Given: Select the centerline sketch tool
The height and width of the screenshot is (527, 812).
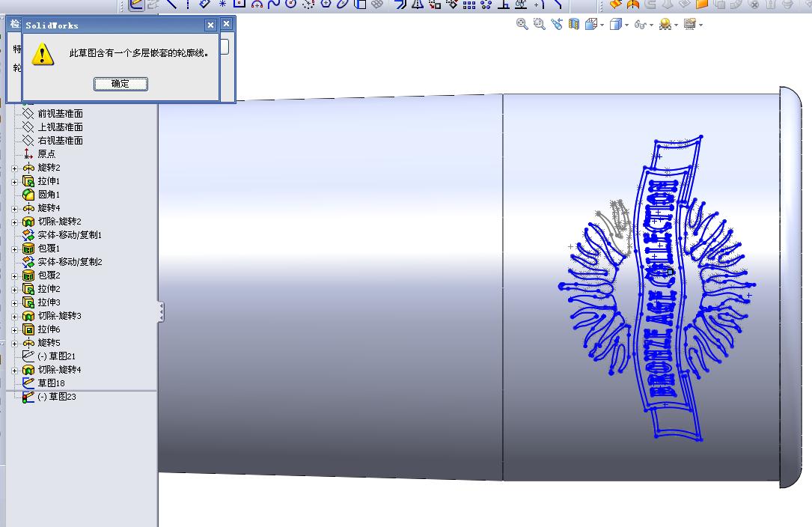Looking at the screenshot, I should click(x=187, y=4).
